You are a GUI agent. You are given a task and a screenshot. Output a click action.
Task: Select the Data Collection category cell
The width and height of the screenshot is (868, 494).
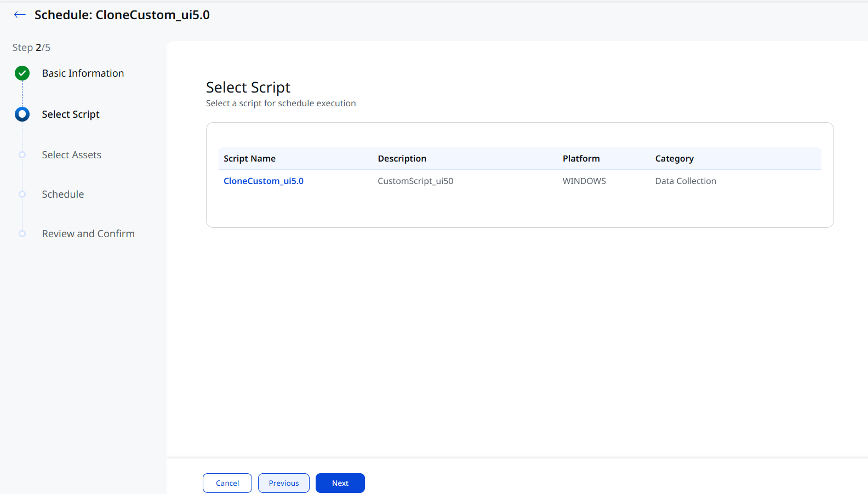pyautogui.click(x=686, y=181)
